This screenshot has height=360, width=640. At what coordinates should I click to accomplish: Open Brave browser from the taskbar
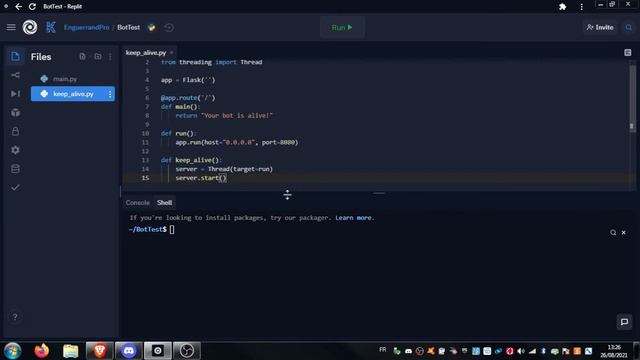click(100, 351)
